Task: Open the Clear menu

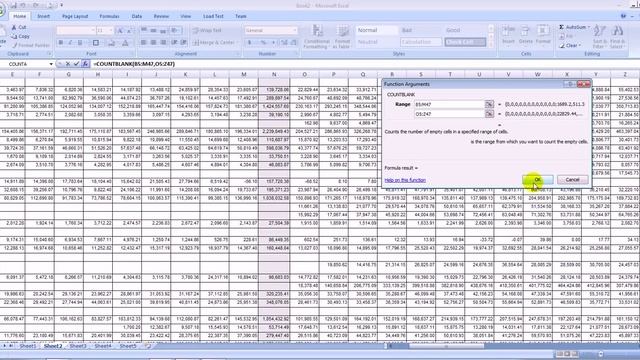Action: pyautogui.click(x=571, y=46)
